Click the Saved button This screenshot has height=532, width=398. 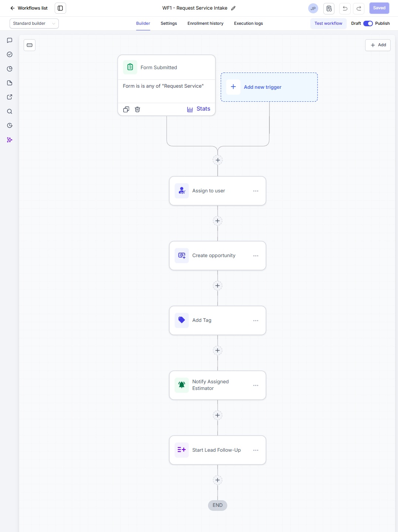pos(379,8)
